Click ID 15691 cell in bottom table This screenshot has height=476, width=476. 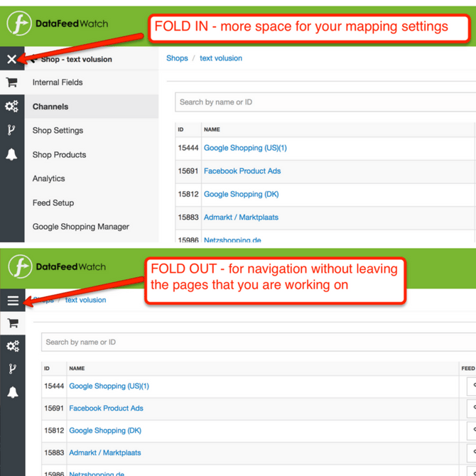click(x=54, y=408)
